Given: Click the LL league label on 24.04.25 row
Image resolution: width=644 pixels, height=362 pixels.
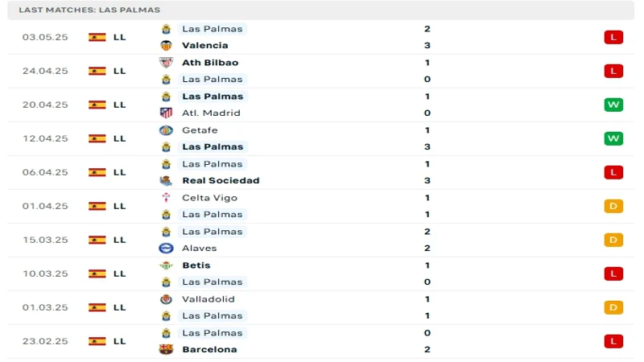Looking at the screenshot, I should point(119,71).
